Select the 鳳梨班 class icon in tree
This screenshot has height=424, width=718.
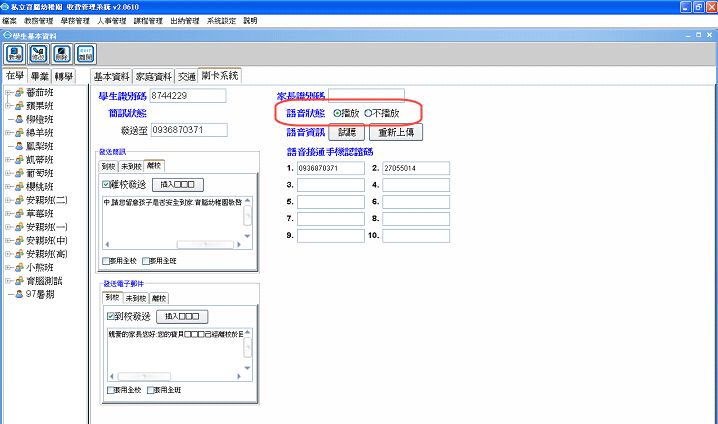coord(17,146)
